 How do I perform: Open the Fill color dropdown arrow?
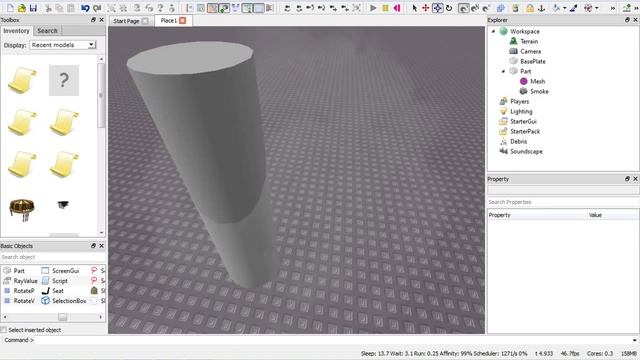tap(564, 8)
